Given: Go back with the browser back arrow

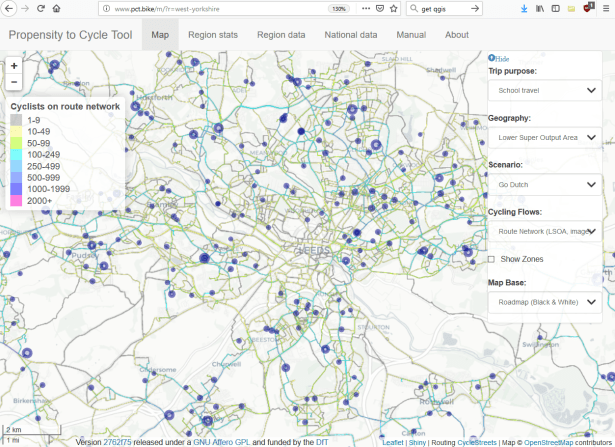Looking at the screenshot, I should coord(9,8).
